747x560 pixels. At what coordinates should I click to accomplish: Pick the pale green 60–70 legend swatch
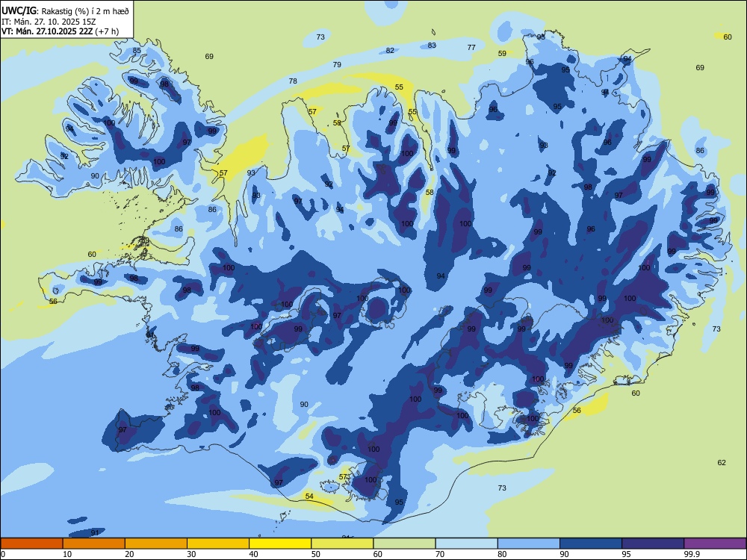pos(404,544)
